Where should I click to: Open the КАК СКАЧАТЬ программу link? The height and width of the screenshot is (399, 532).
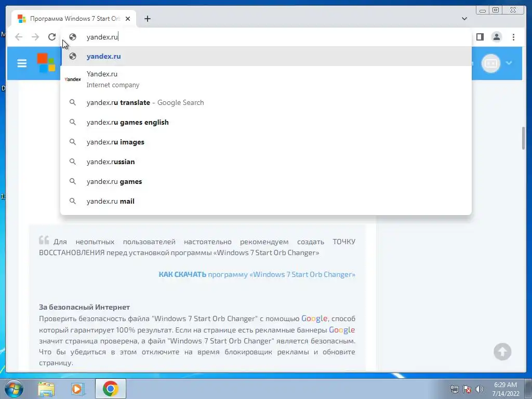tap(257, 274)
